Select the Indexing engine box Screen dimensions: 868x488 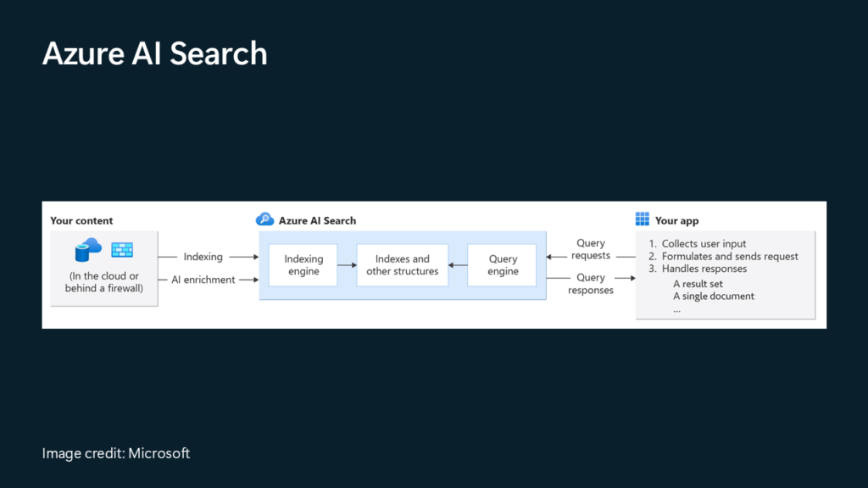tap(303, 265)
